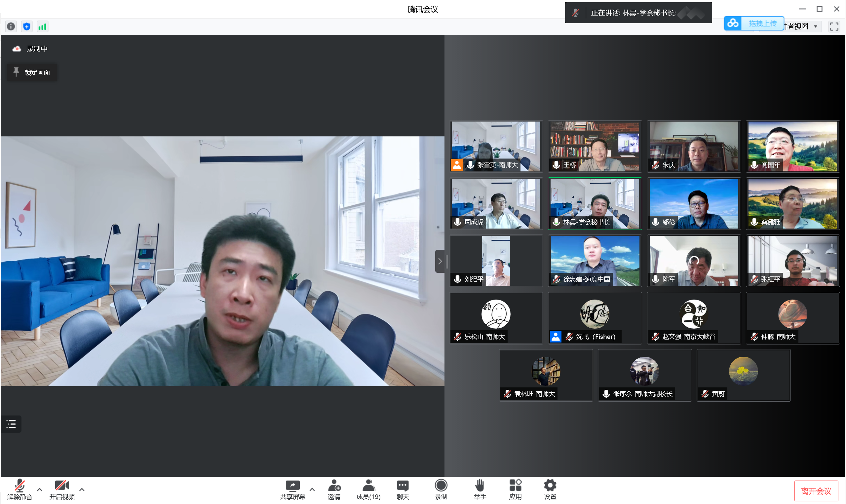The image size is (846, 504).
Task: Select 张雪英-南师大 video thumbnail
Action: (496, 146)
